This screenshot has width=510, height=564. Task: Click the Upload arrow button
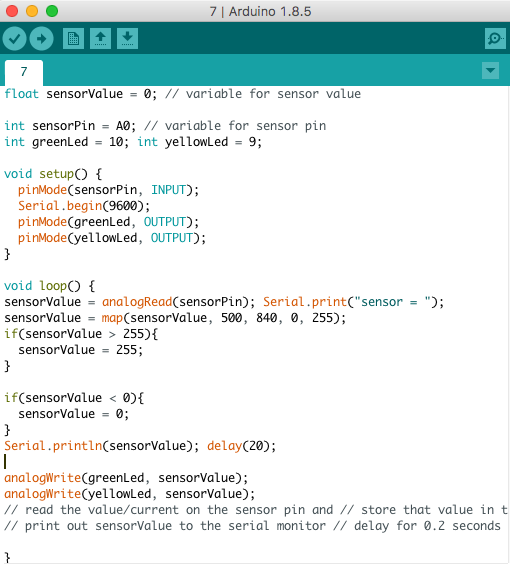[x=42, y=38]
